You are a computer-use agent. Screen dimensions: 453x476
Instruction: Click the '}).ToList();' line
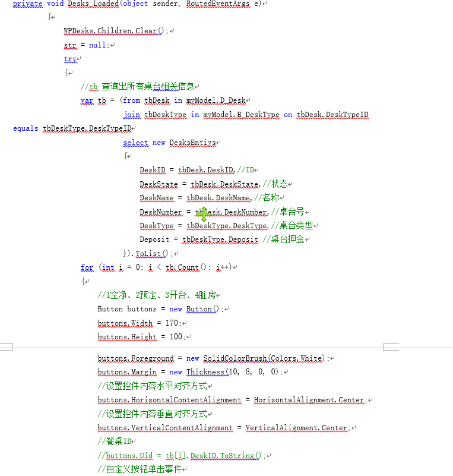(148, 254)
